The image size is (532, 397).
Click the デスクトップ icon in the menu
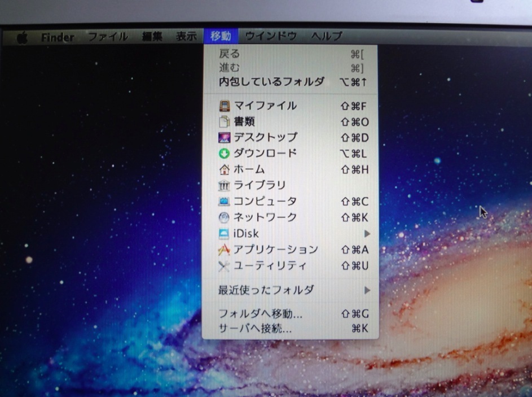225,137
